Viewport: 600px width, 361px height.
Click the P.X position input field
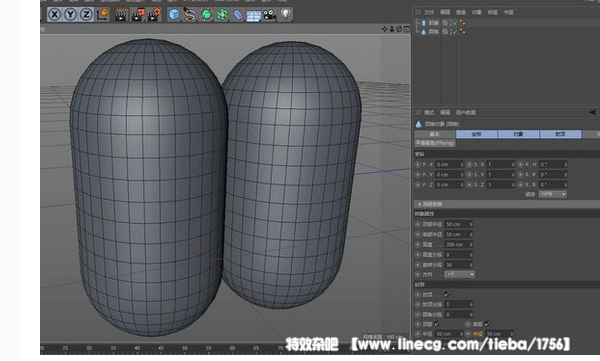point(450,165)
